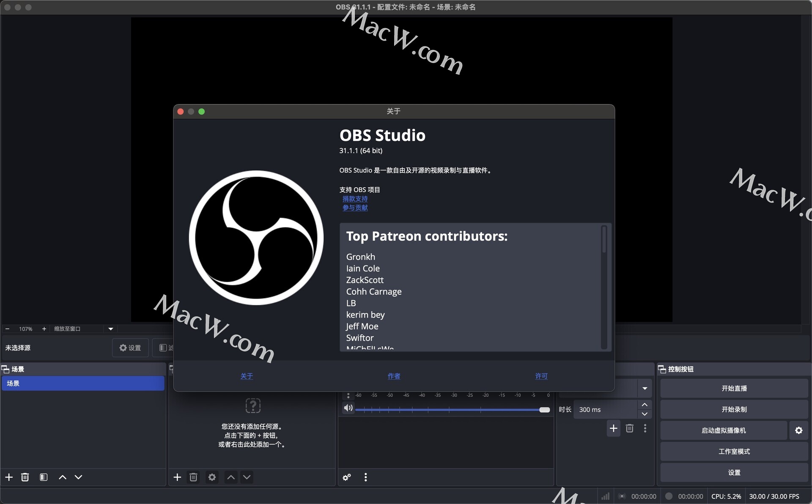812x504 pixels.
Task: Click the streaming status icon in status bar
Action: [622, 496]
